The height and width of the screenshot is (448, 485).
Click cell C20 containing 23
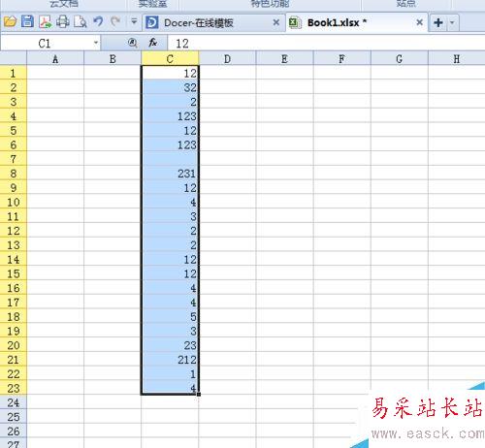tap(170, 345)
